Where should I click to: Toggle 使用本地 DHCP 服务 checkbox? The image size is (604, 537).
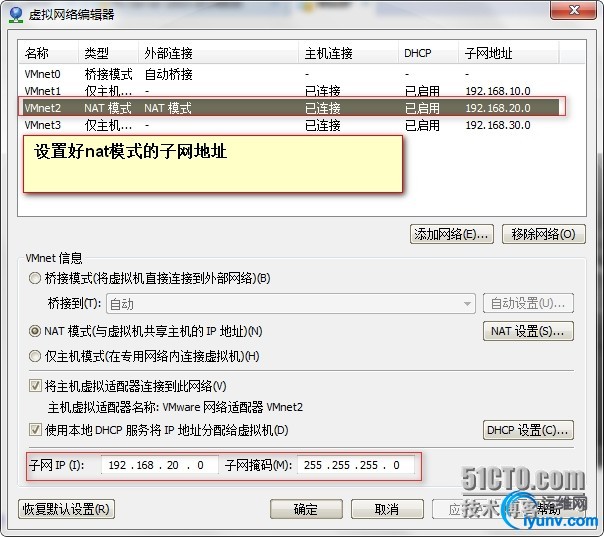[x=35, y=430]
